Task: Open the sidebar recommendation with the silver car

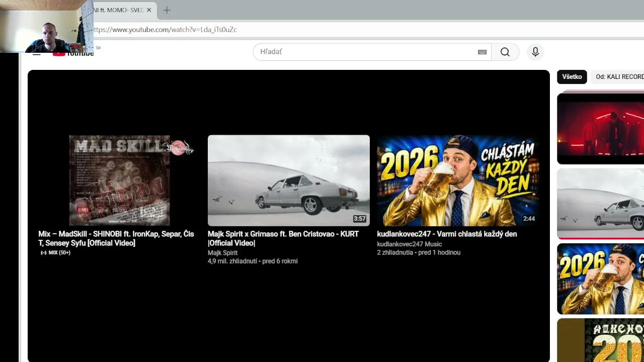Action: (600, 204)
